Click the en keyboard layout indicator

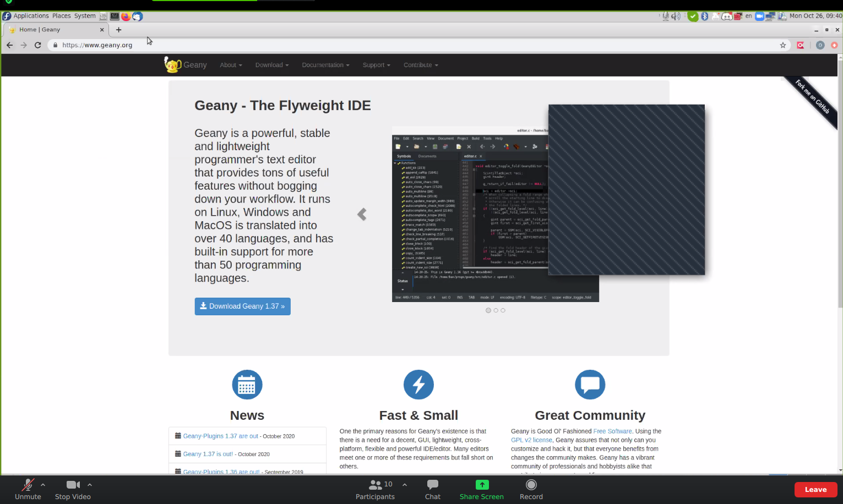click(748, 16)
